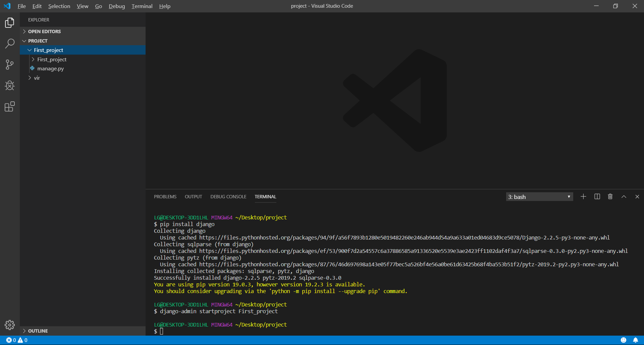Open the Debug menu
Viewport: 644px width, 345px height.
click(117, 6)
